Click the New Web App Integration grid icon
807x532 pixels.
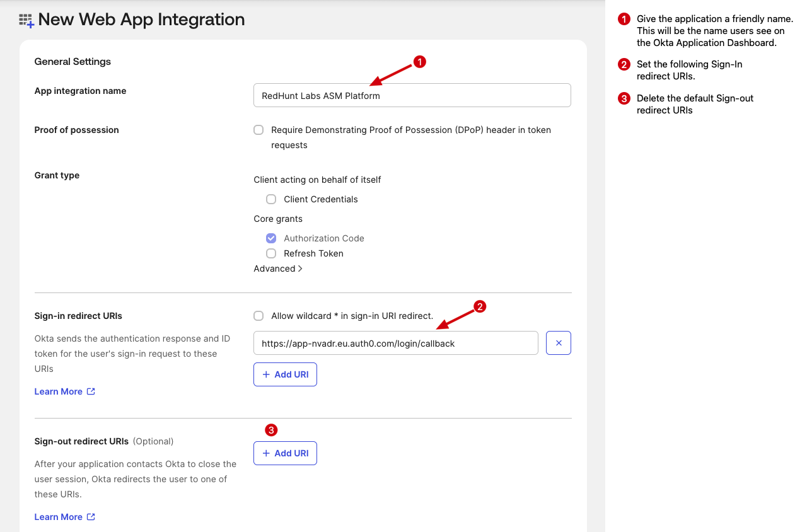coord(26,21)
